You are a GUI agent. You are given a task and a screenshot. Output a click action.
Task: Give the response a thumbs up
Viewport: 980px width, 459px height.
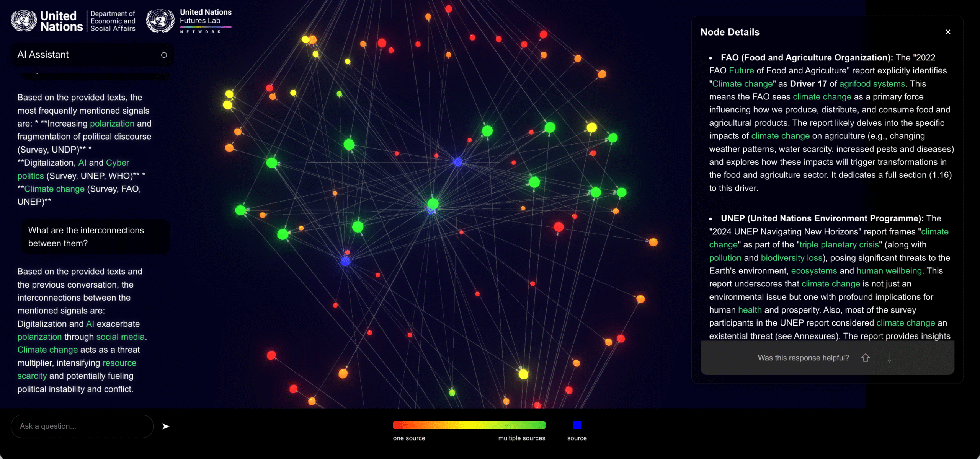click(866, 358)
